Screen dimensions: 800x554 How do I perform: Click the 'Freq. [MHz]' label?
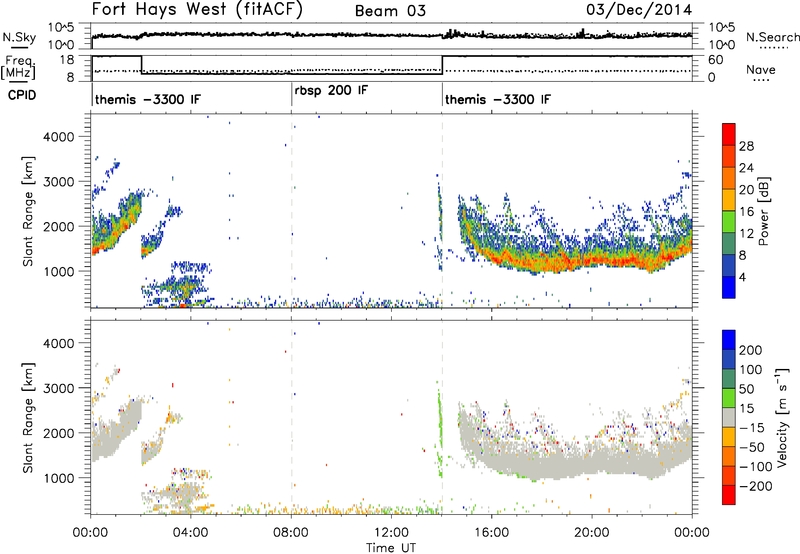point(19,67)
